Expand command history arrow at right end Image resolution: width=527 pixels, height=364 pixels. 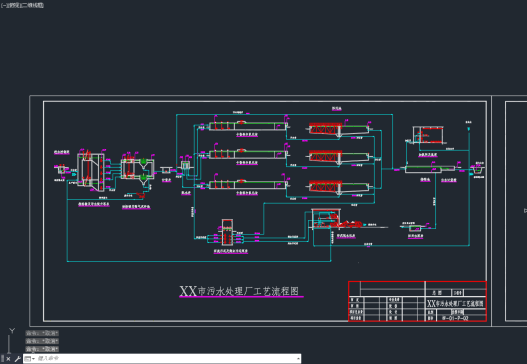click(x=298, y=359)
